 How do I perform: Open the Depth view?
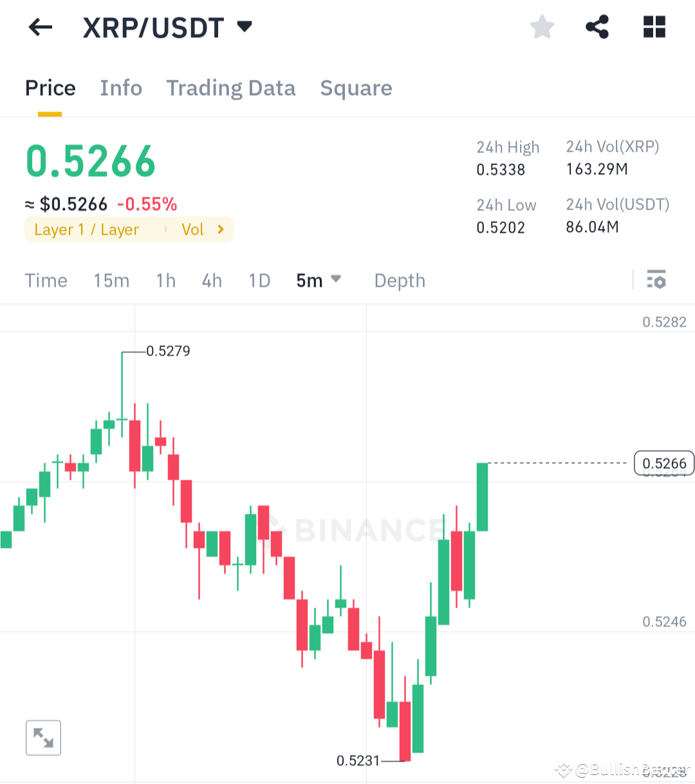point(399,280)
